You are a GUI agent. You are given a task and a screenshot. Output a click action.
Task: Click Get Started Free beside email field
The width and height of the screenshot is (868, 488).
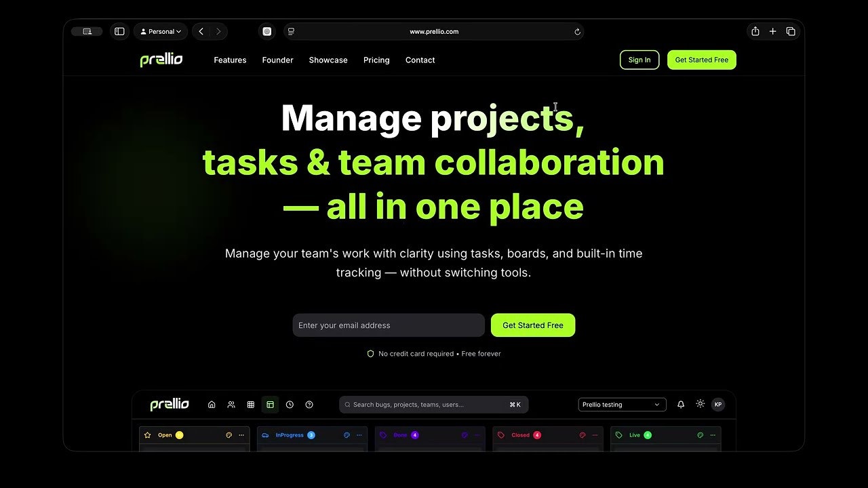coord(533,325)
